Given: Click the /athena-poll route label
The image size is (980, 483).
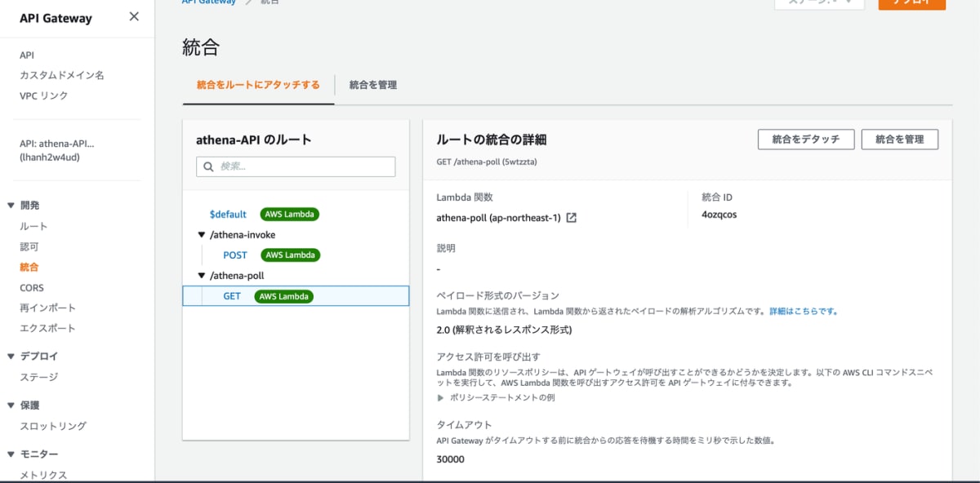Looking at the screenshot, I should click(x=237, y=276).
